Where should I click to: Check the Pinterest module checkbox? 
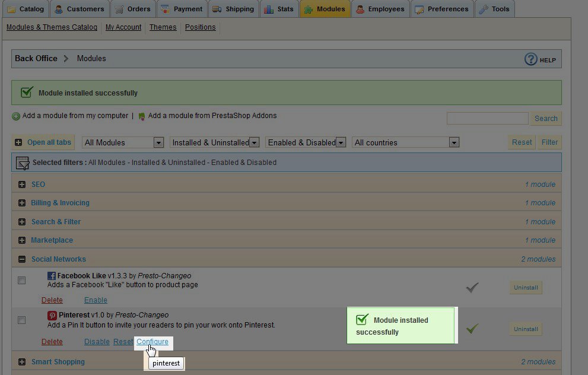[22, 320]
